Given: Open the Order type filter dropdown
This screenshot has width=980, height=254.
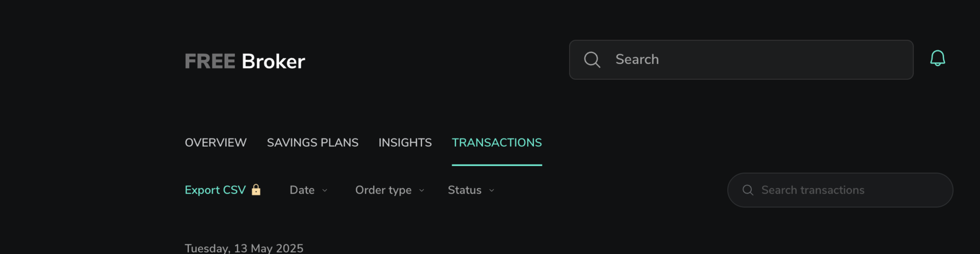Looking at the screenshot, I should [389, 190].
